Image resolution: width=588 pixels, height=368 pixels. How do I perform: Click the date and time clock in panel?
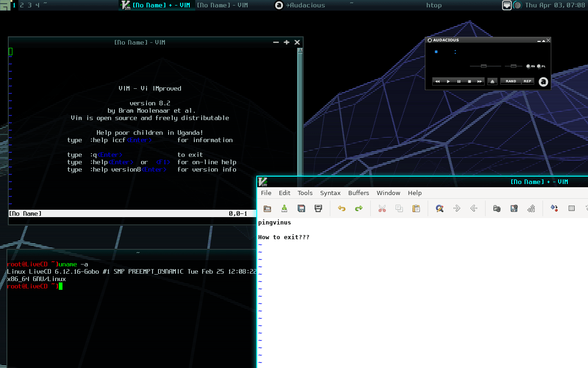point(555,5)
